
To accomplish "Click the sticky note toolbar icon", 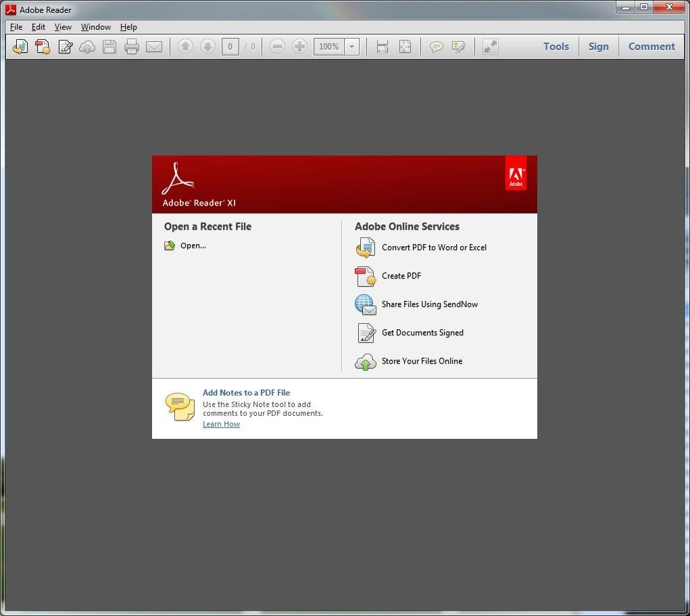I will point(437,47).
